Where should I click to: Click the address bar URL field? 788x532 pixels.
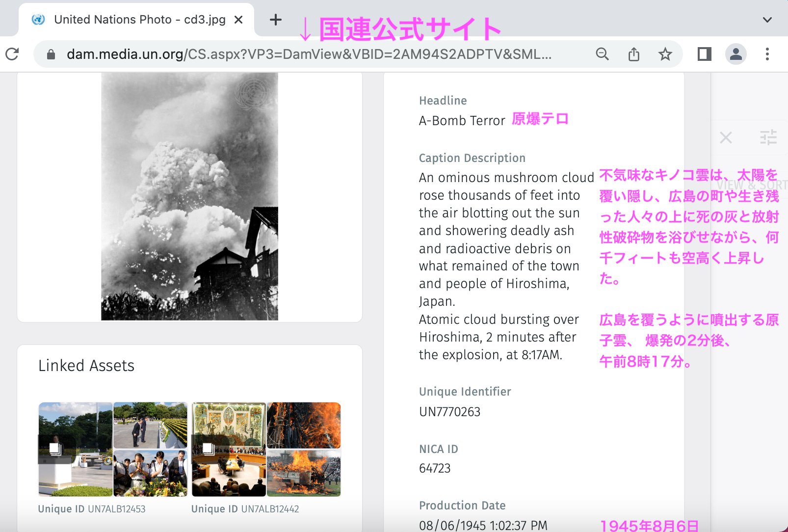tap(309, 54)
